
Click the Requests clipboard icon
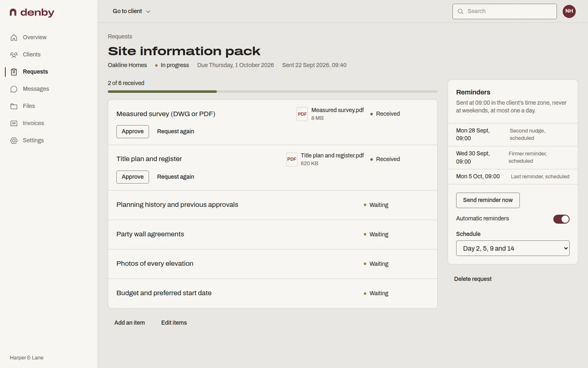click(14, 72)
